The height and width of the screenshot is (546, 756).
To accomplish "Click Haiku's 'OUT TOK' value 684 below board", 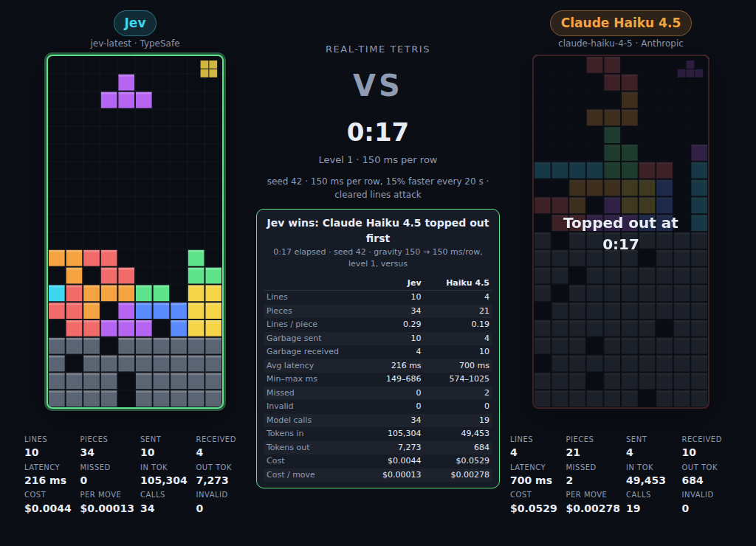I will pyautogui.click(x=693, y=480).
